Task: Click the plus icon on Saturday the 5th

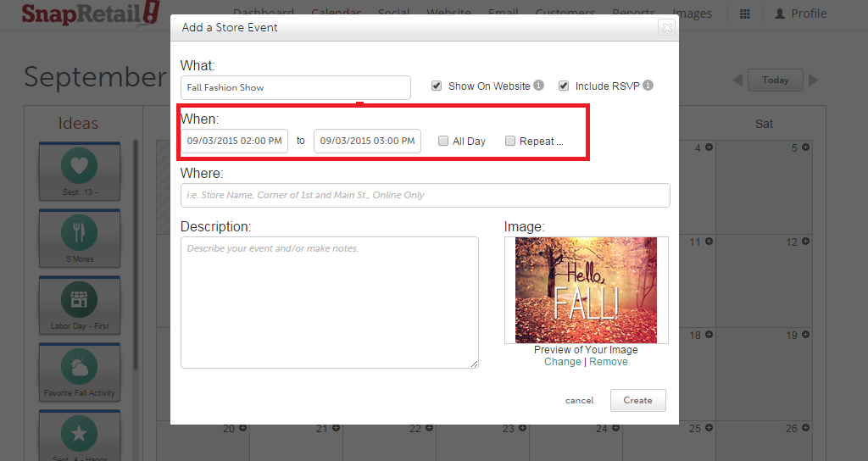Action: (x=805, y=147)
